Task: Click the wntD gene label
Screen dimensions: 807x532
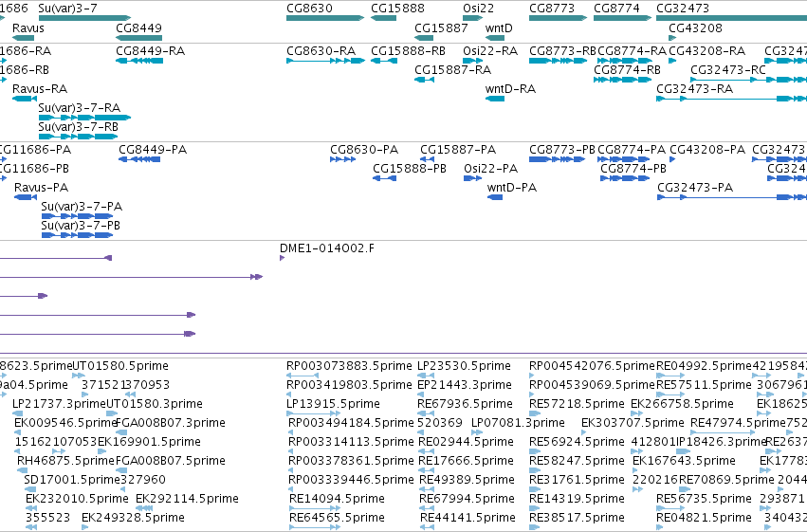Action: (x=499, y=28)
